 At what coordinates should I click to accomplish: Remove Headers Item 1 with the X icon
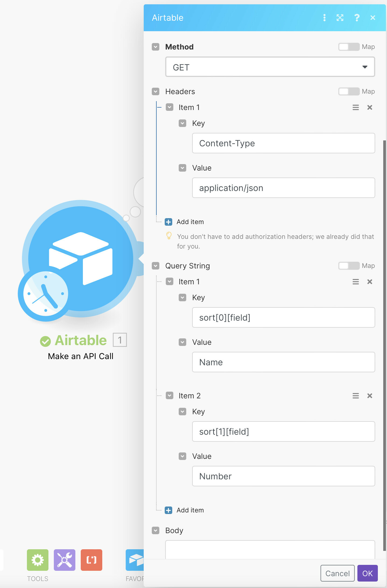(x=370, y=108)
